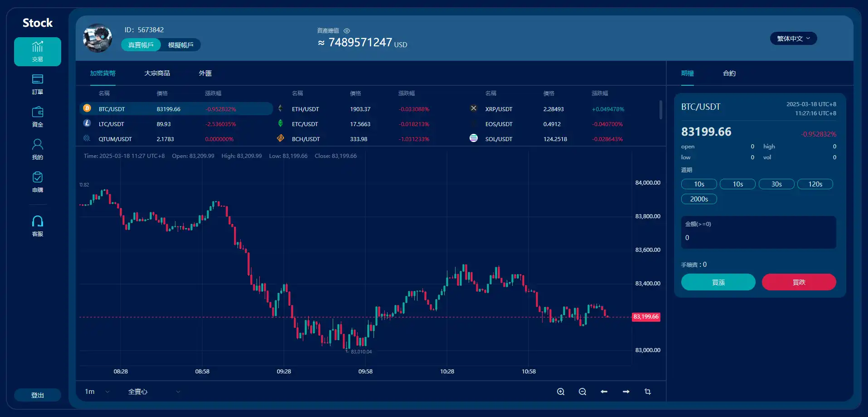Click the Stock logo text
868x417 pixels.
38,23
